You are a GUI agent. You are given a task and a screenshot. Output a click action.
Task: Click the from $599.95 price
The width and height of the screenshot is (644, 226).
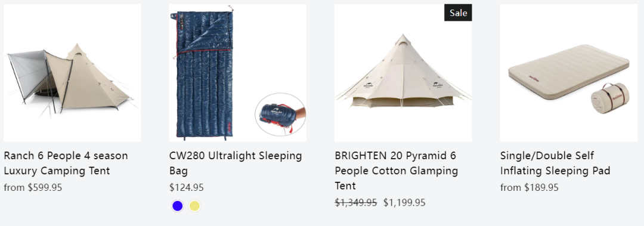[x=33, y=188]
